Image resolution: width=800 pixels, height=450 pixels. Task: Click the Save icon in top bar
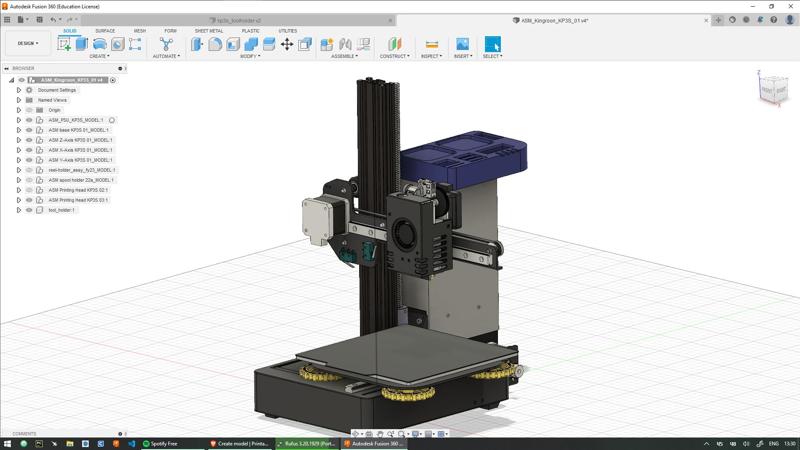point(39,20)
